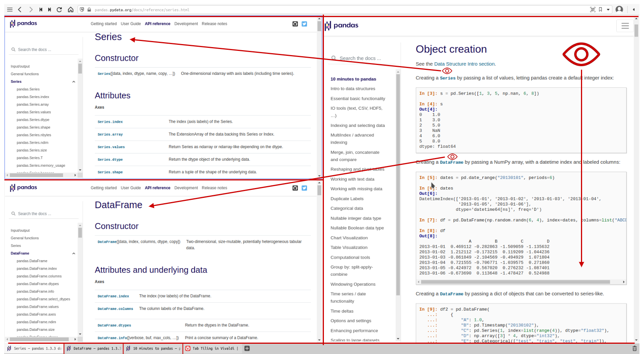Open Twitter icon in DataFrame pane
Screen dimensions: 644x354
click(304, 188)
